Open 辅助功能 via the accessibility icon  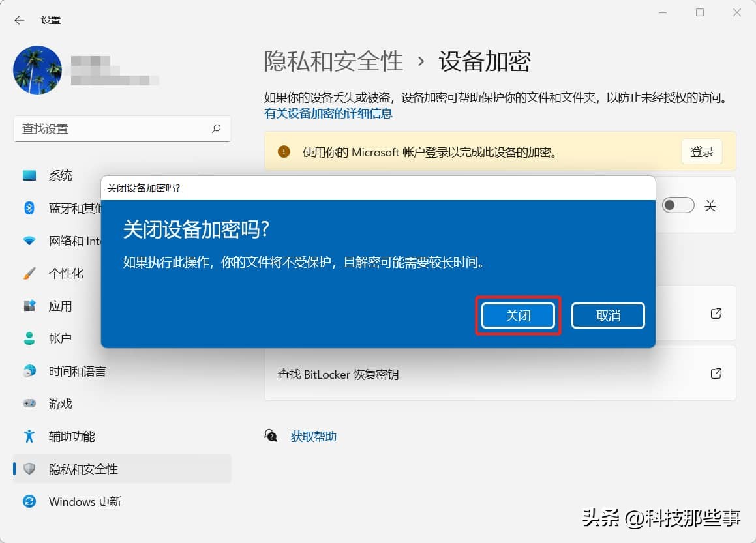(29, 436)
